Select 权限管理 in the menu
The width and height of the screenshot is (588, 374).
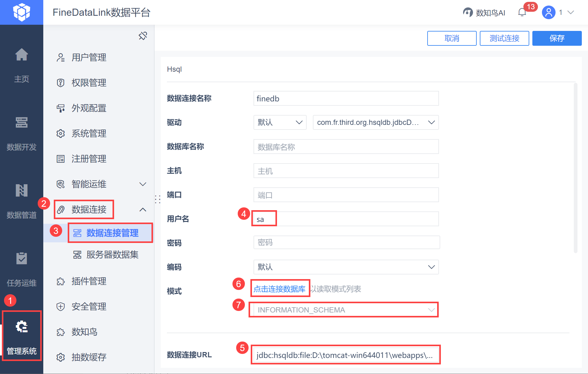[89, 83]
